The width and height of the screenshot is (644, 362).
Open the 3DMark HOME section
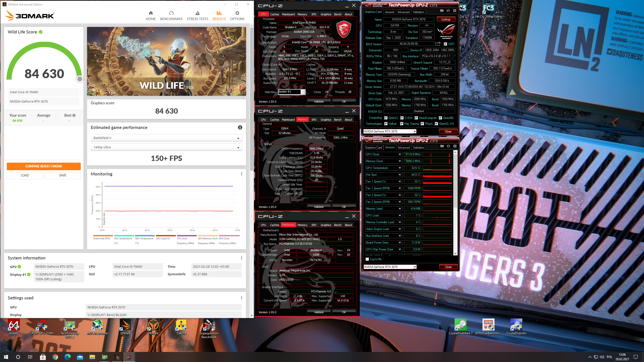[x=151, y=16]
